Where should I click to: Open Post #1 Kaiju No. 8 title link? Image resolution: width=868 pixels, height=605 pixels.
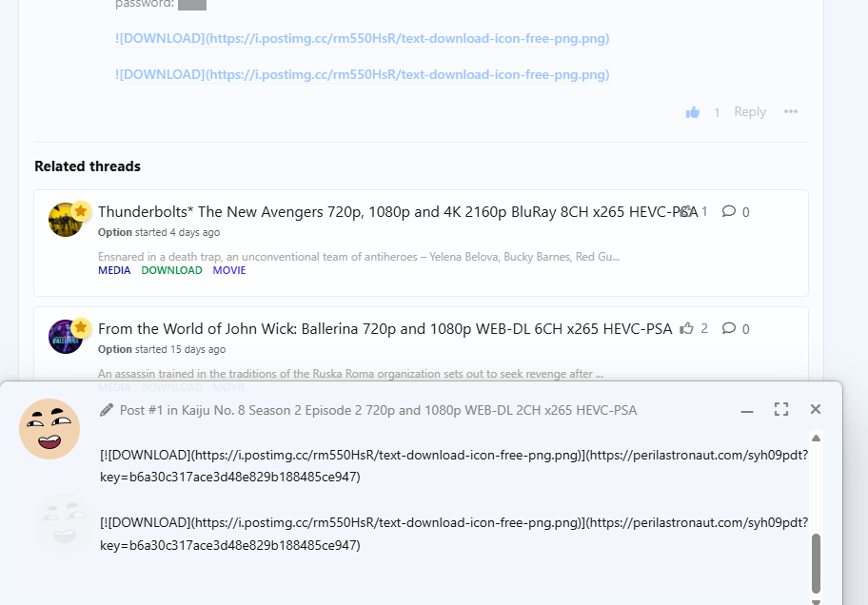click(x=378, y=410)
